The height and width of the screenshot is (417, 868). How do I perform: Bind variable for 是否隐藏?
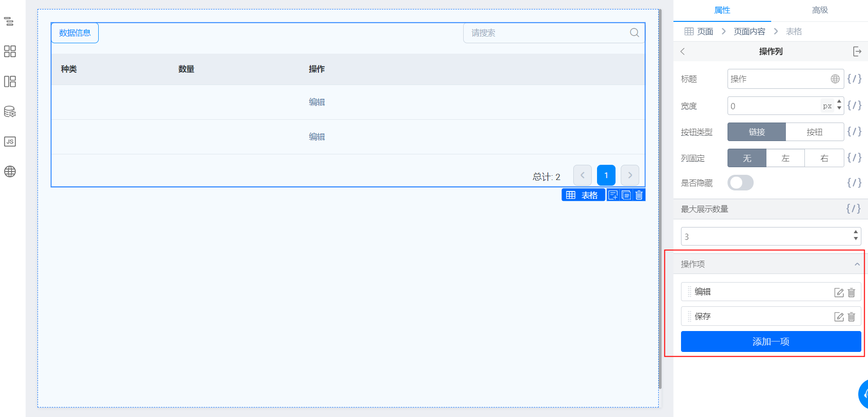[854, 183]
